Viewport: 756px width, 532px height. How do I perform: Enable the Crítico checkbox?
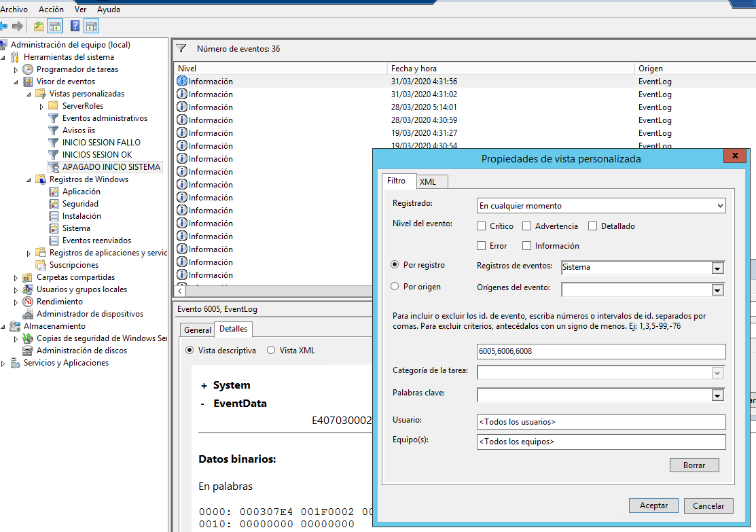(481, 226)
